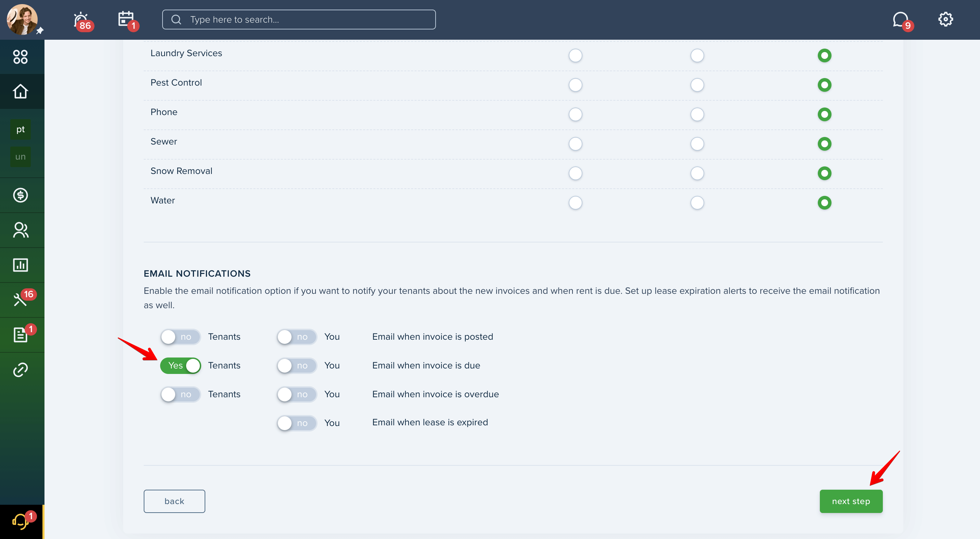The width and height of the screenshot is (980, 539).
Task: Select second radio option for Snow Removal
Action: coord(697,173)
